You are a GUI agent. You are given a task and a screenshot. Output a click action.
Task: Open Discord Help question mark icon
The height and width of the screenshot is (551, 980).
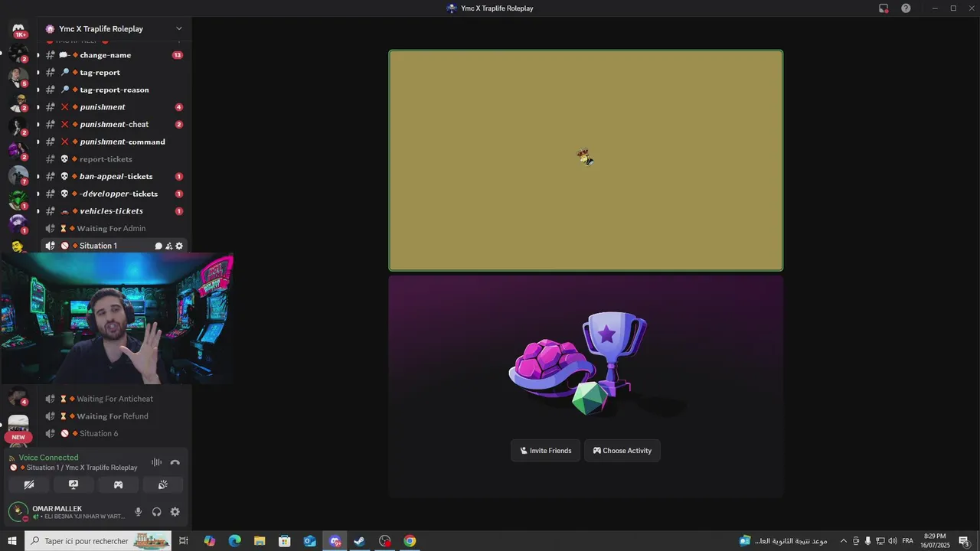pyautogui.click(x=906, y=8)
